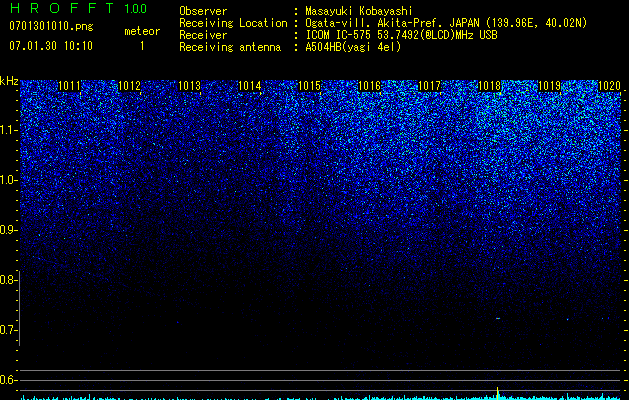This screenshot has width=629, height=400.
Task: Click time marker 1018
Action: [x=489, y=86]
